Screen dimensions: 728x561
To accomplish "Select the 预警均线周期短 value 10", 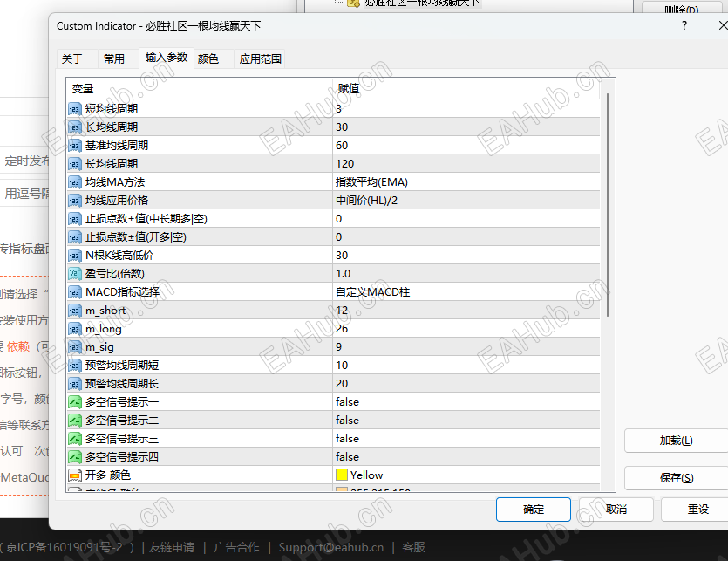I will coord(466,366).
